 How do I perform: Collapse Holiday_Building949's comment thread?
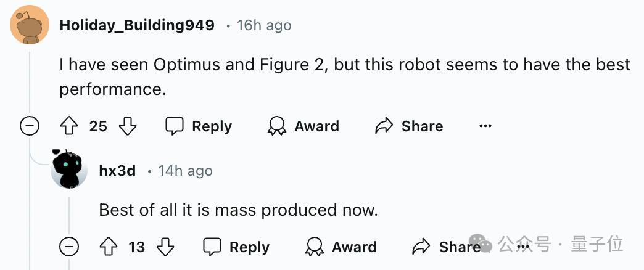tap(30, 126)
